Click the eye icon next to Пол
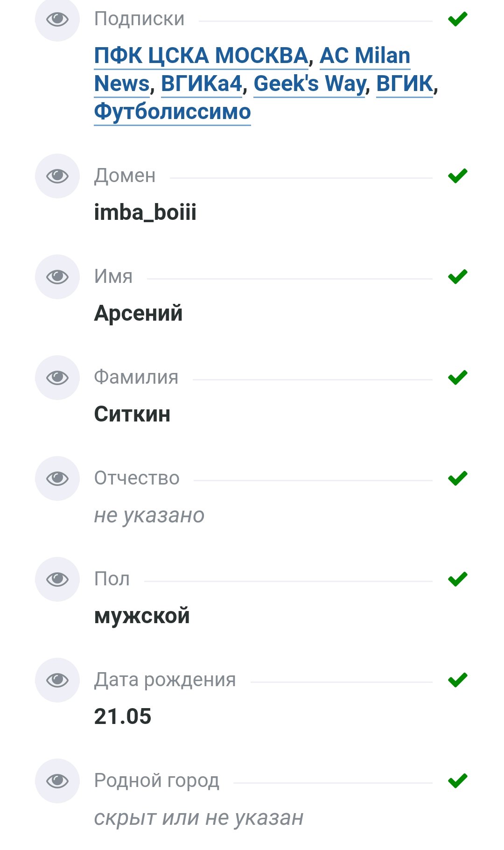Screen dimensions: 504x850 coord(57,579)
